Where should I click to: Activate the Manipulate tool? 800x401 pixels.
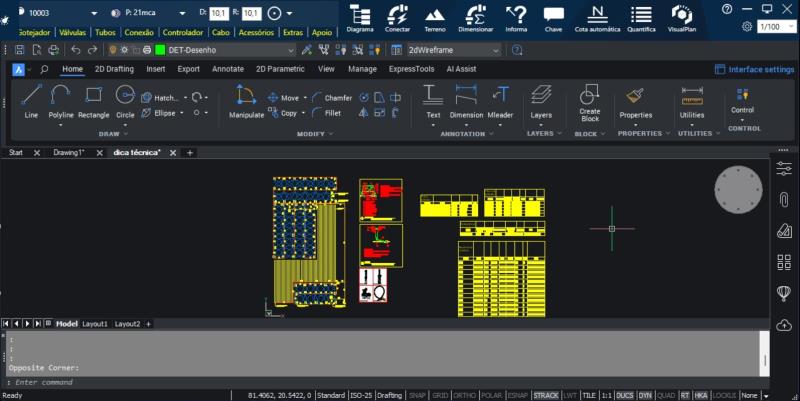pyautogui.click(x=246, y=100)
